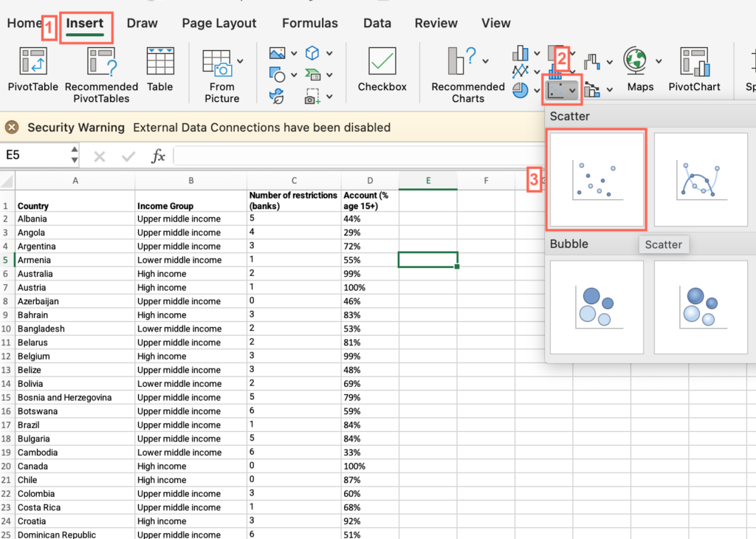756x539 pixels.
Task: Click the Scatter chart ribbon icon
Action: [556, 90]
